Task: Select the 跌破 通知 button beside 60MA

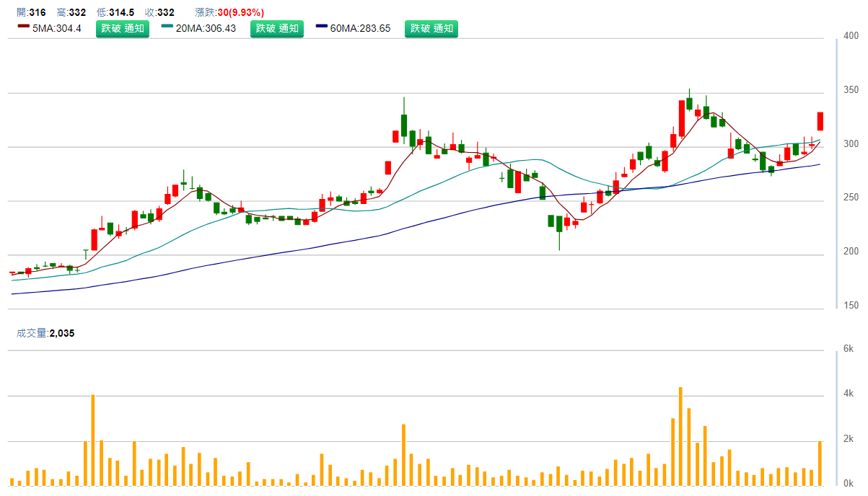Action: tap(431, 29)
